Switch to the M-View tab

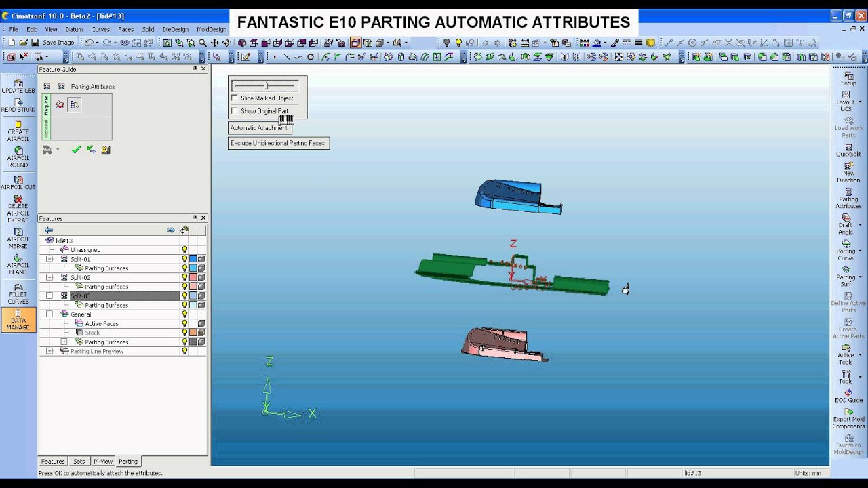(103, 462)
